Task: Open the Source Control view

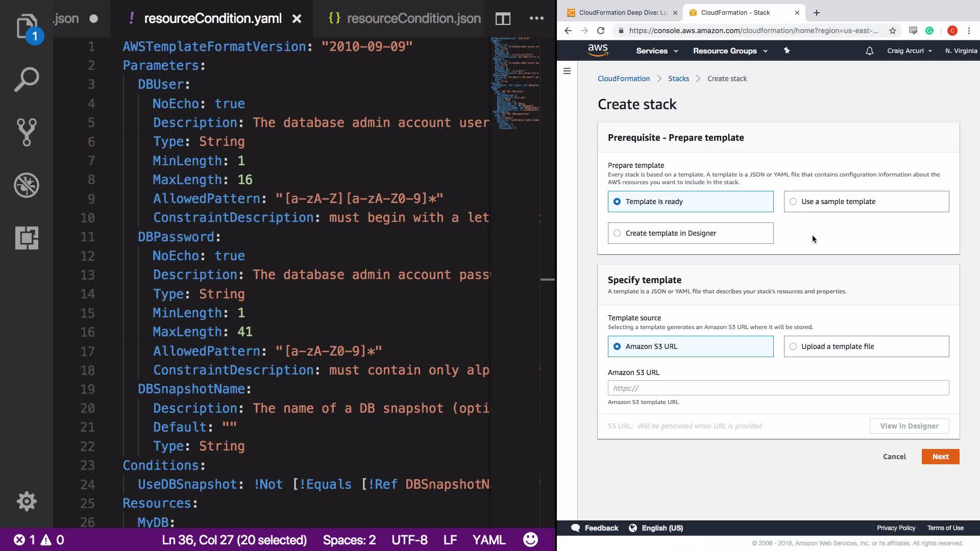Action: tap(27, 132)
